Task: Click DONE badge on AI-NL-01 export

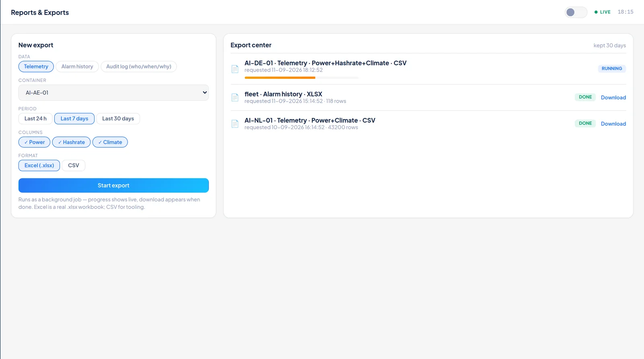Action: 585,123
